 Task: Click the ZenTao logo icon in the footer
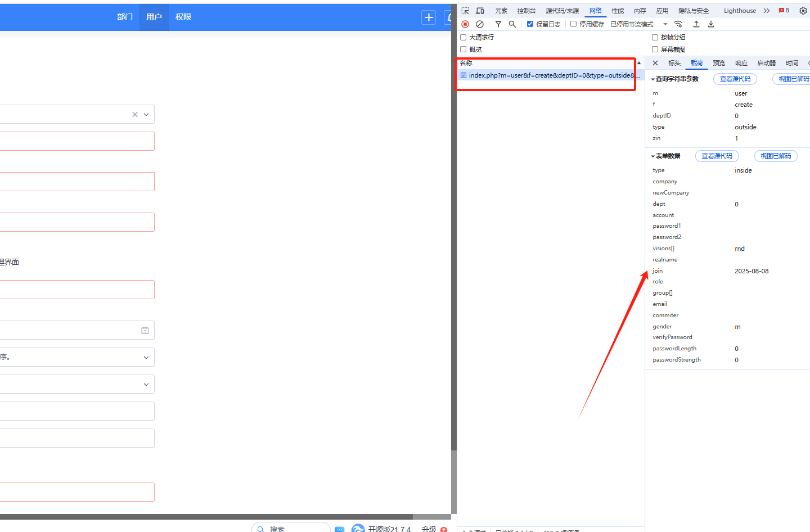(x=358, y=528)
